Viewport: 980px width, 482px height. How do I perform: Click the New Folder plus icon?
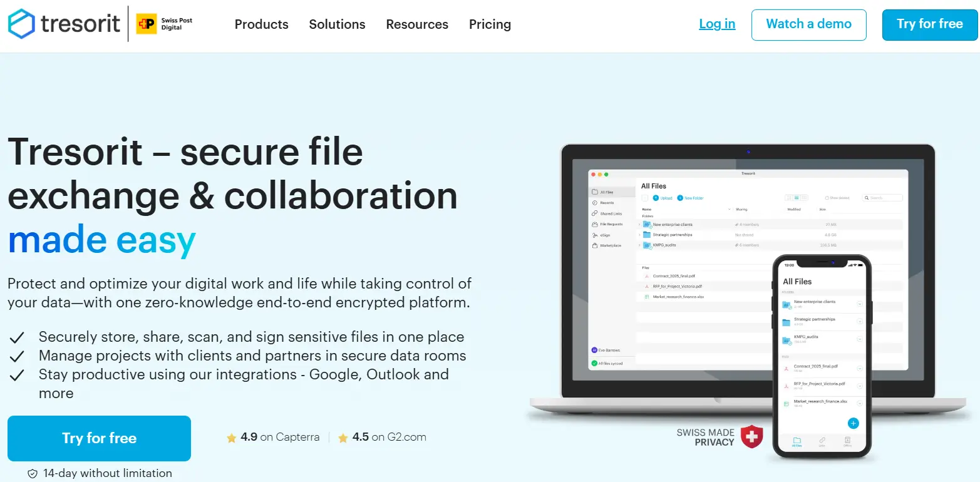pyautogui.click(x=680, y=198)
